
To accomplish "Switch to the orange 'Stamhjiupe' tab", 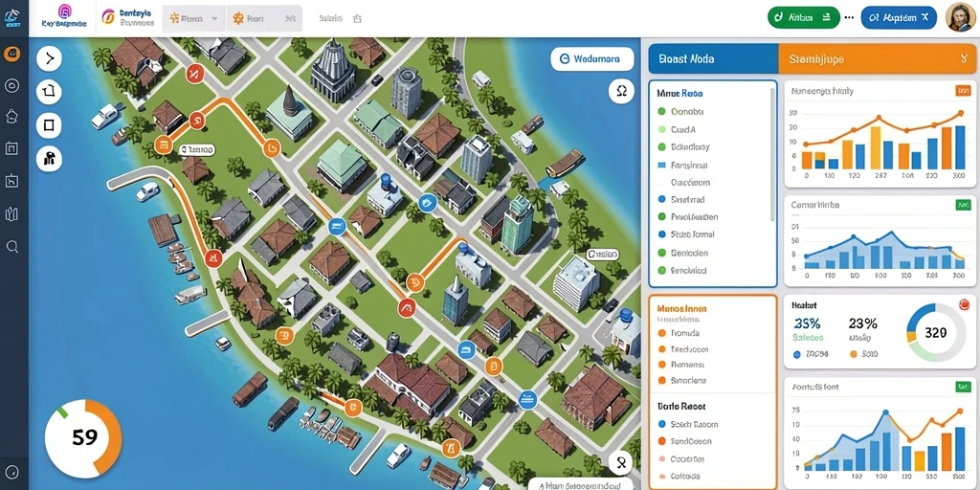I will pyautogui.click(x=877, y=58).
